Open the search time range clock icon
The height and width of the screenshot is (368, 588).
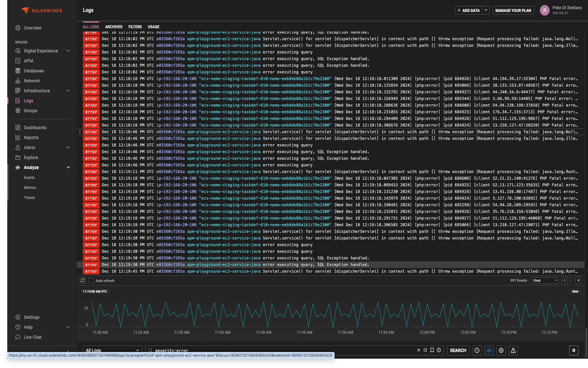click(x=477, y=350)
